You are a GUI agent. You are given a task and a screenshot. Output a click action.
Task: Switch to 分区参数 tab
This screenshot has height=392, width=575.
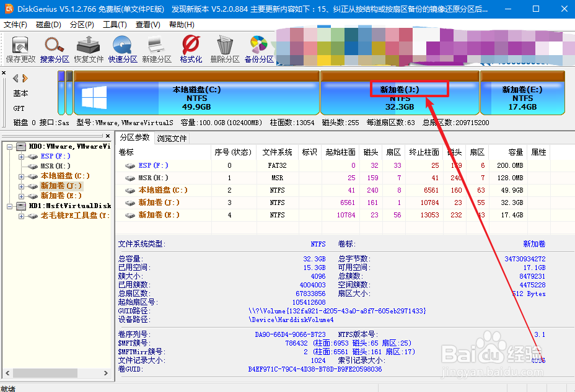pos(134,137)
